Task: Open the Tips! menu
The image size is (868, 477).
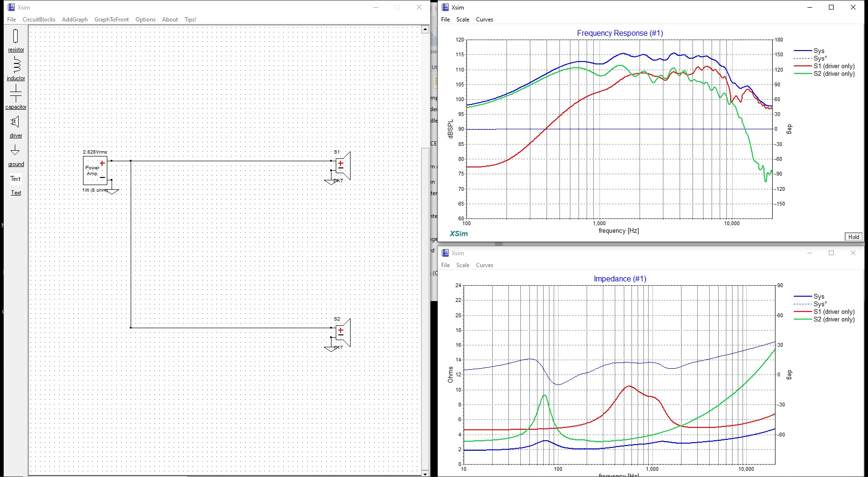Action: (190, 20)
